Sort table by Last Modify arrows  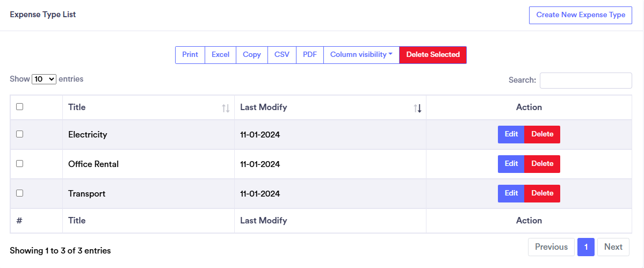click(x=417, y=108)
